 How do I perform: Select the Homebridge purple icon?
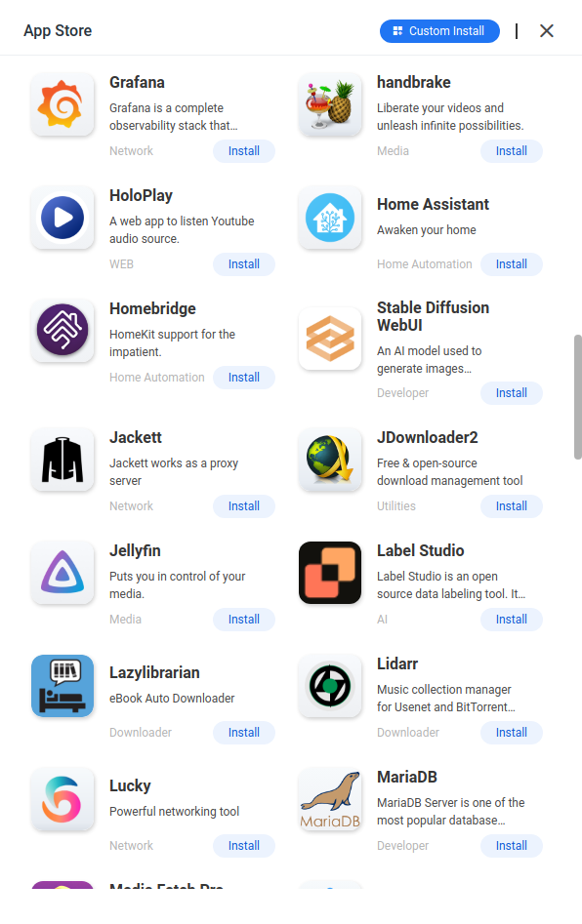[x=62, y=330]
